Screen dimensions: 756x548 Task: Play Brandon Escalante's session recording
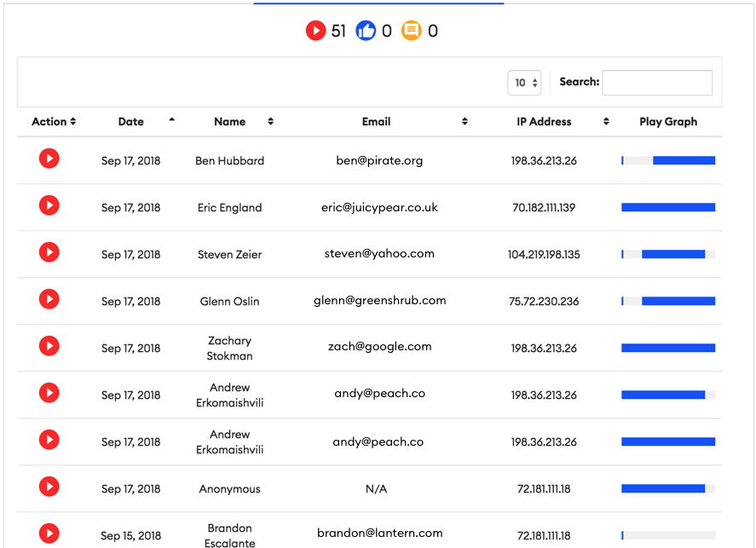tap(49, 533)
